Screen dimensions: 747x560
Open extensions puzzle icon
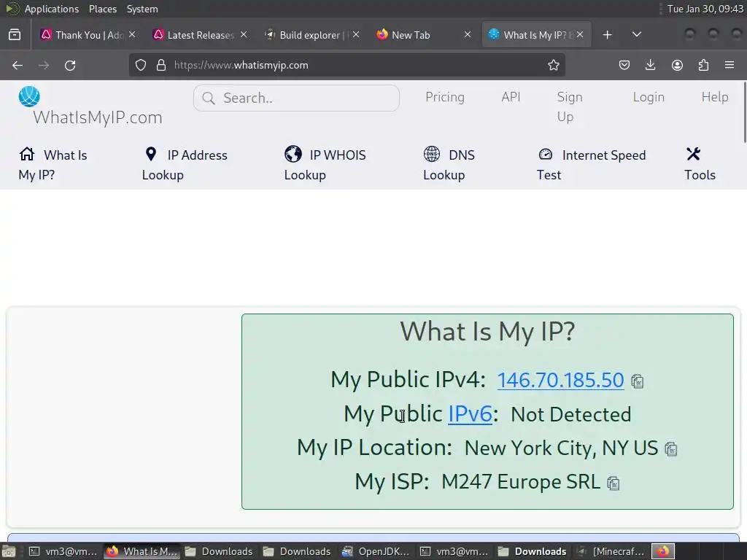tap(703, 65)
